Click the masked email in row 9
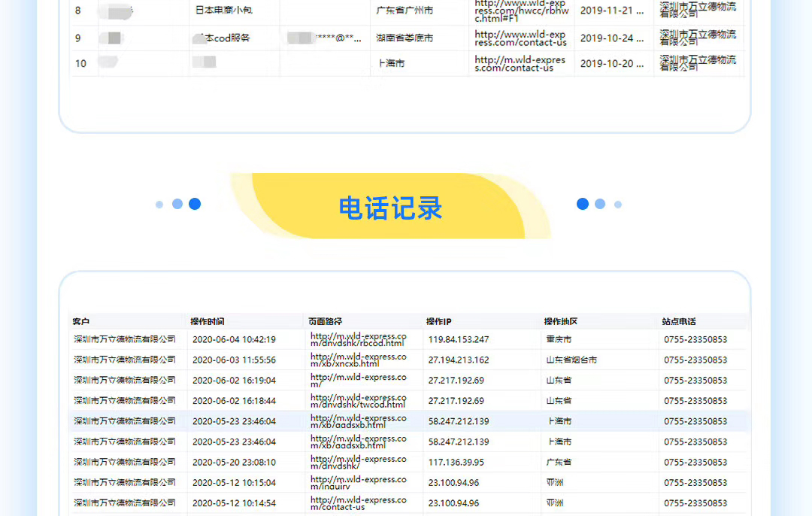812x516 pixels. click(x=324, y=38)
